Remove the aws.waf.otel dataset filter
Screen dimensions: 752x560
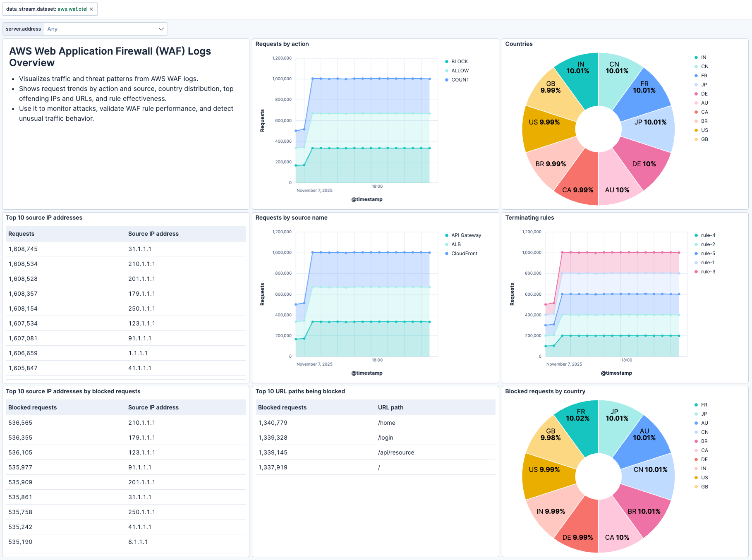tap(91, 9)
